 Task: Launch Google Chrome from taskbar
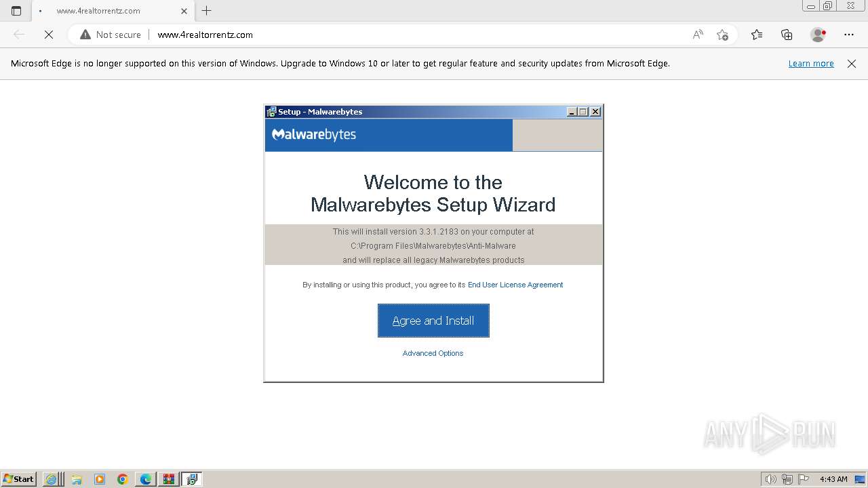point(123,479)
